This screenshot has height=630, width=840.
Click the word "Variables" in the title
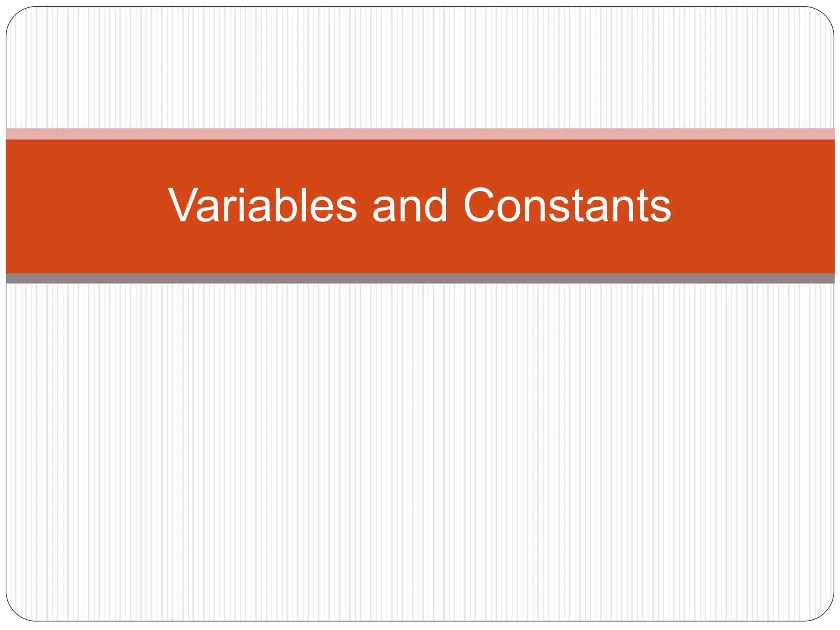(263, 205)
